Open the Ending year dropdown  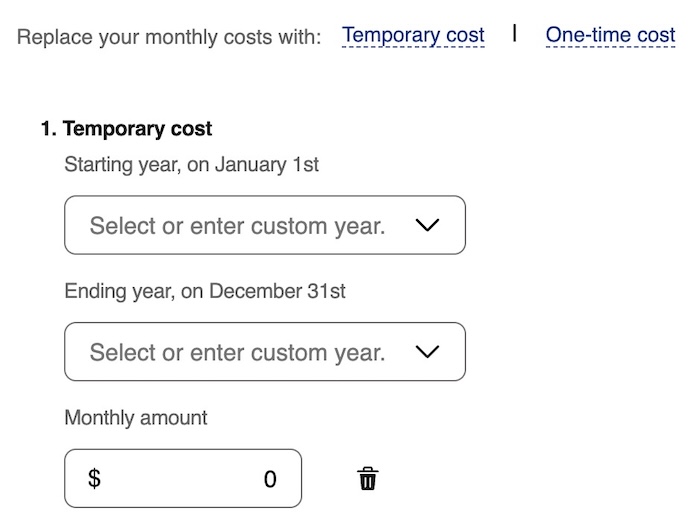(264, 352)
